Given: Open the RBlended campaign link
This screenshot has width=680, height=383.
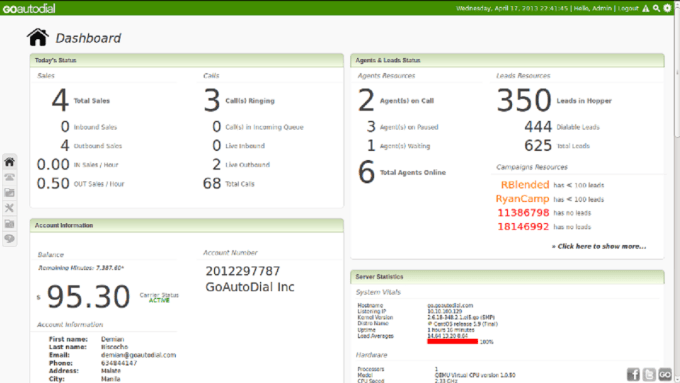Looking at the screenshot, I should pos(525,185).
